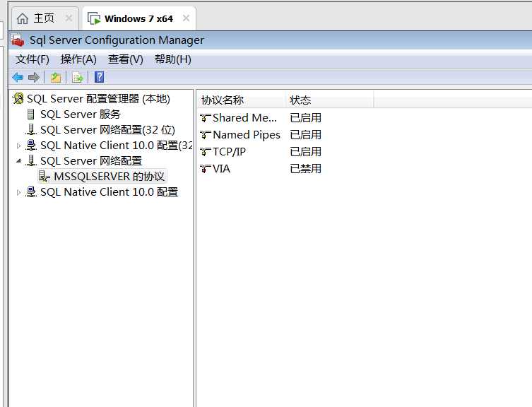
Task: Click the MSSQLSERVER 的协议 node icon
Action: (x=44, y=176)
